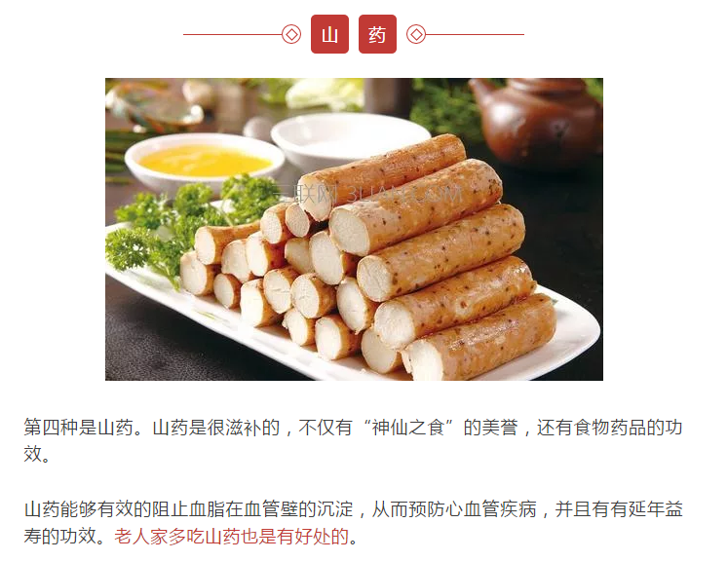Click the red line right of heading

click(475, 34)
